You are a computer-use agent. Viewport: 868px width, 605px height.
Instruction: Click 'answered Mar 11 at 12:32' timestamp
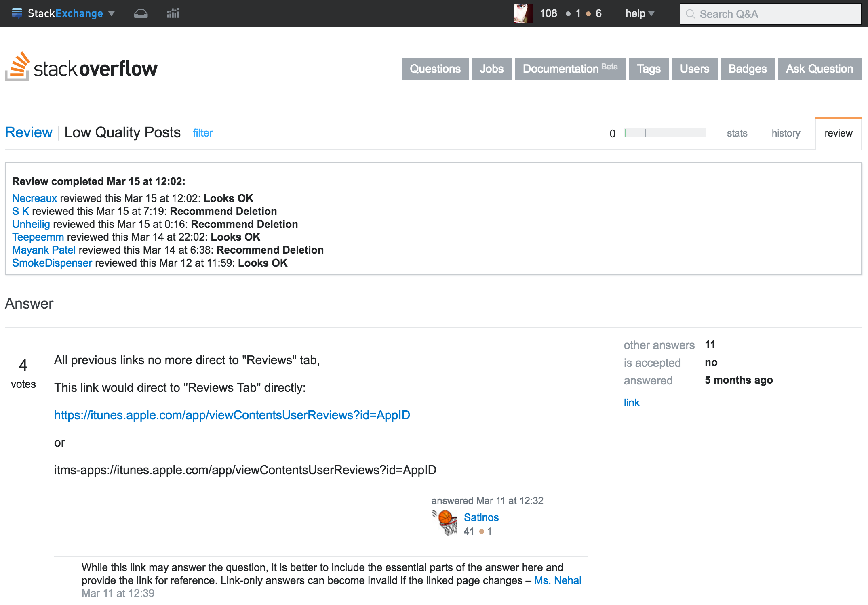pyautogui.click(x=487, y=501)
